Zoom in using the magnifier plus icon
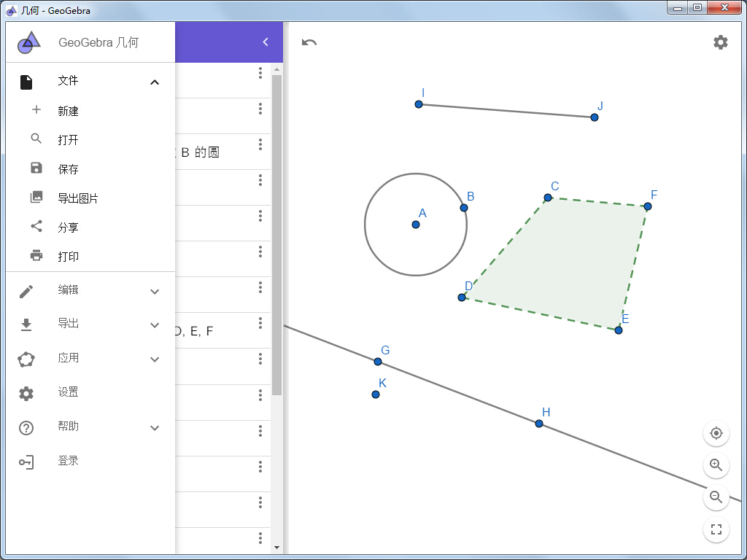Image resolution: width=747 pixels, height=560 pixels. (x=716, y=465)
